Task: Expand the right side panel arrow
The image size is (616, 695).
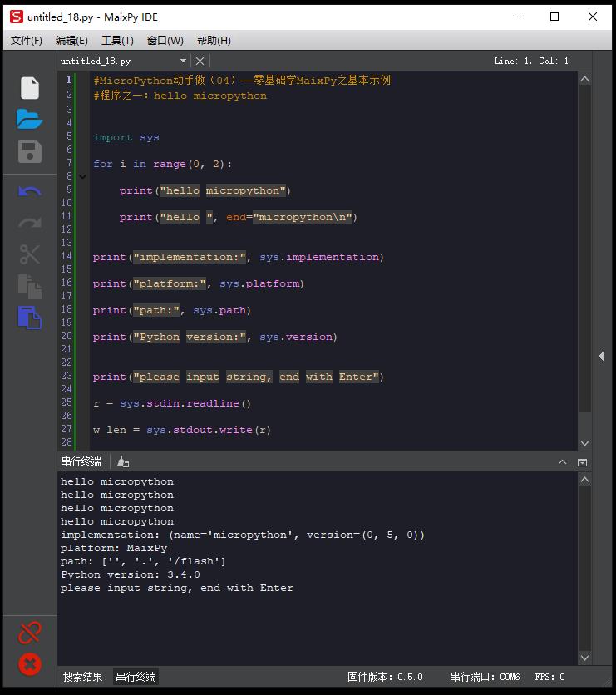Action: (x=602, y=356)
